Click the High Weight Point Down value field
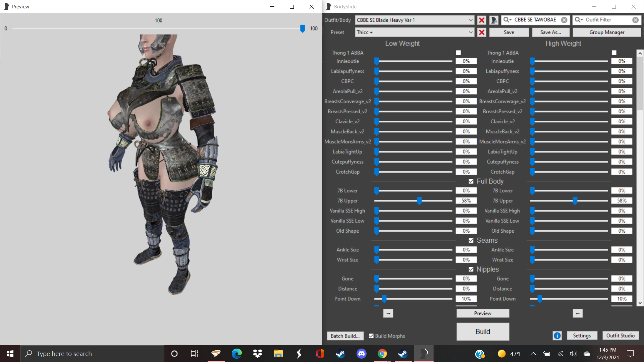Screen dimensions: 644x362 [x=622, y=299]
